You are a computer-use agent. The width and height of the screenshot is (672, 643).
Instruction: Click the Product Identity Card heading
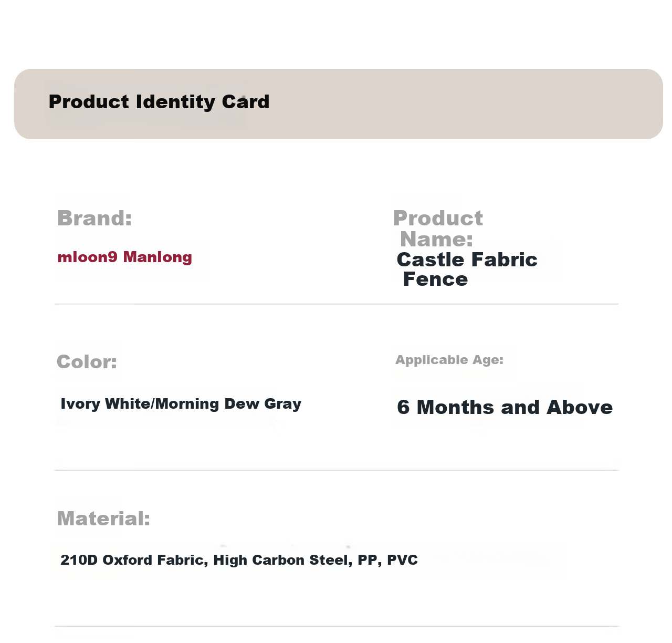pos(159,101)
